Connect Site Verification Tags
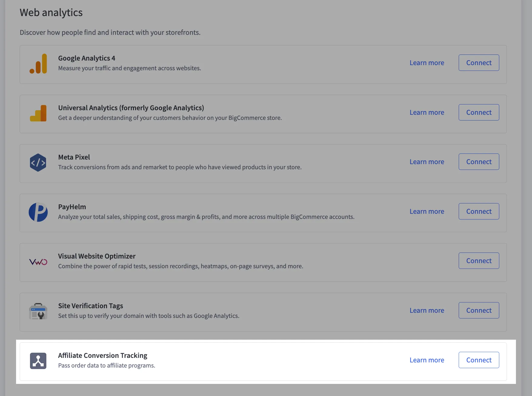The height and width of the screenshot is (396, 532). (x=479, y=310)
